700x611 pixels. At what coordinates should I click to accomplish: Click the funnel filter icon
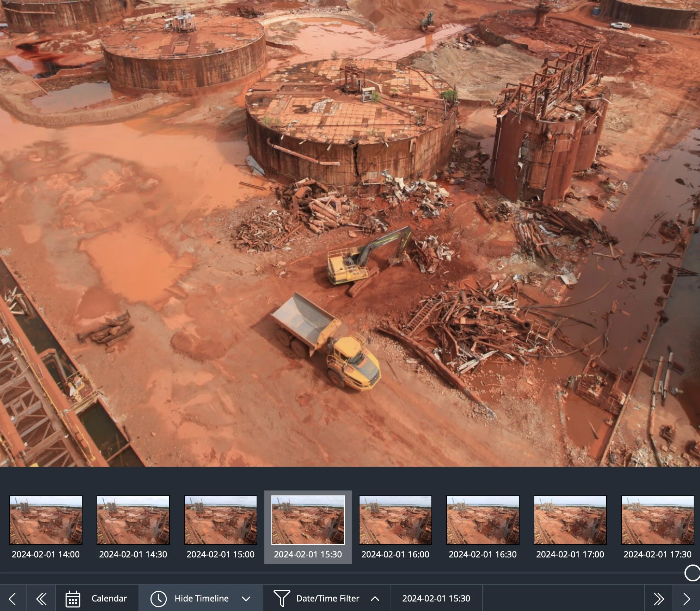tap(282, 598)
